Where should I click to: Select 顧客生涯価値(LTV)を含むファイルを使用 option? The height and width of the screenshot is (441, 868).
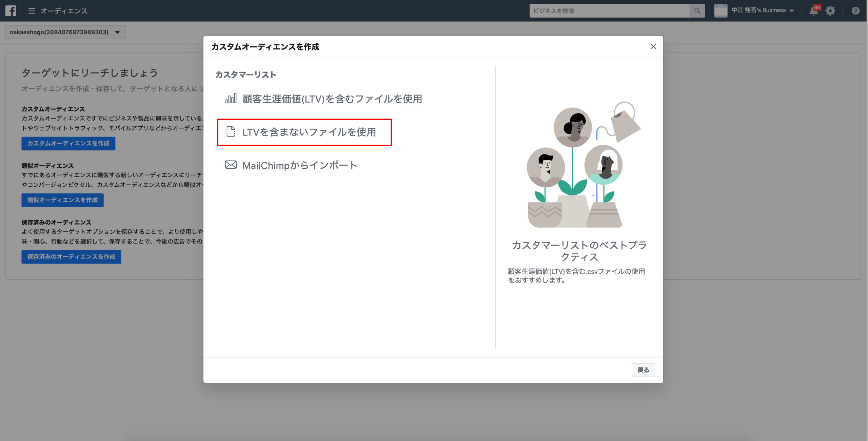[x=332, y=99]
